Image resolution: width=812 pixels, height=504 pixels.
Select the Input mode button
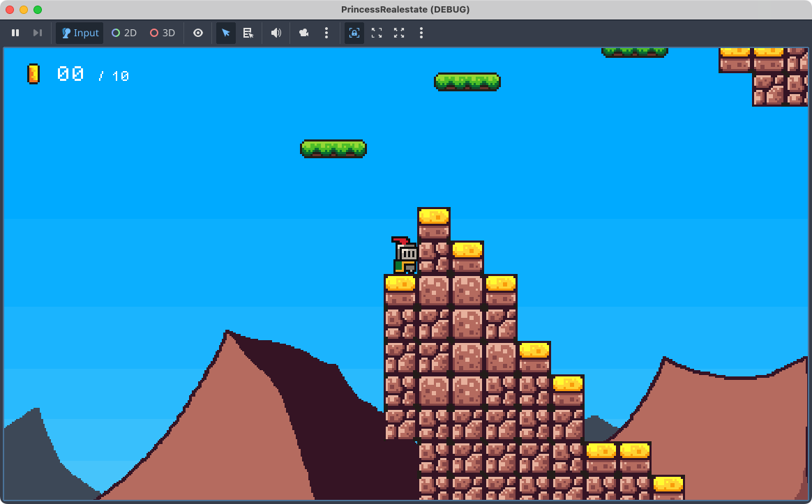tap(80, 33)
